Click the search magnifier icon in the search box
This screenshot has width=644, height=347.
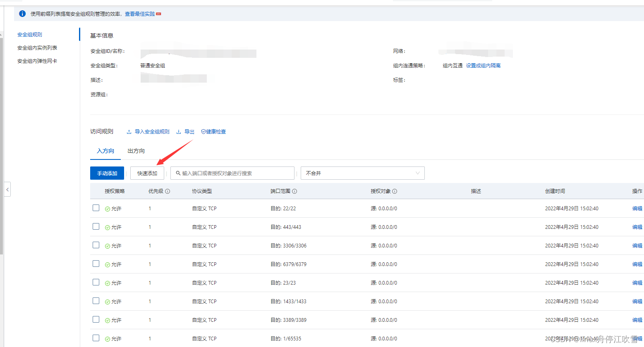[x=178, y=173]
